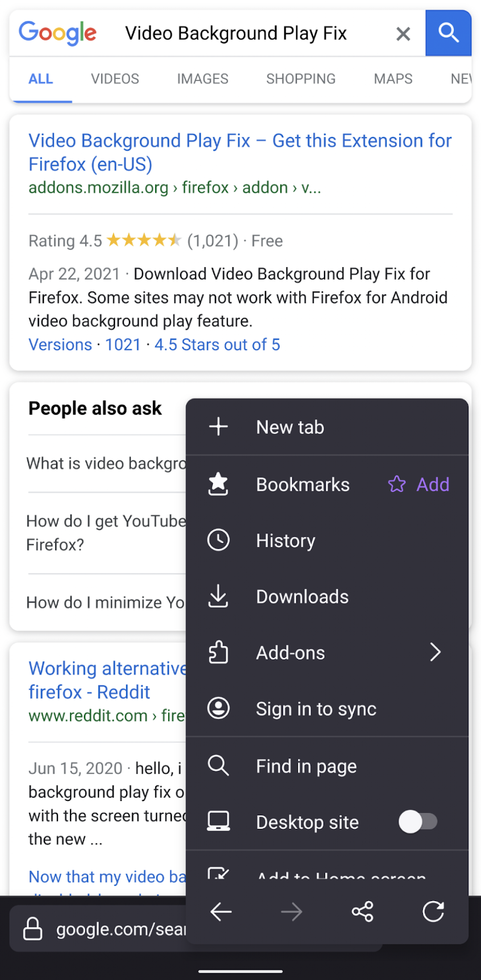Tap the google.com address bar URL

(x=121, y=929)
